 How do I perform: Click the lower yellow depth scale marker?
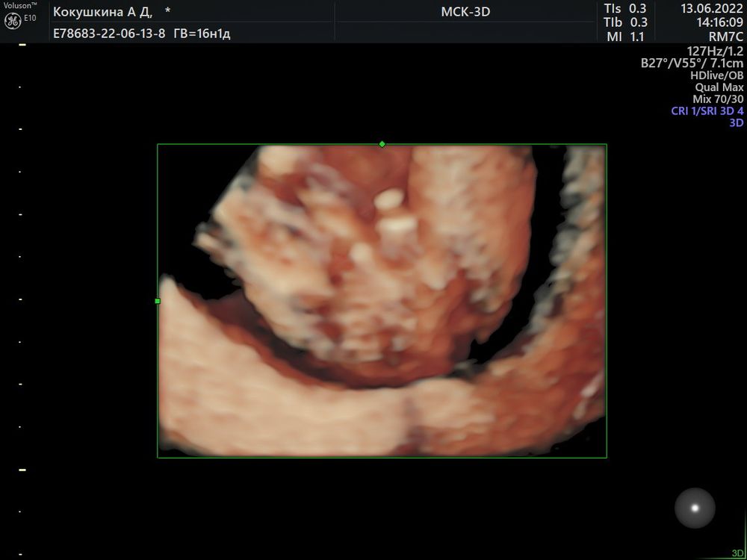coord(22,470)
